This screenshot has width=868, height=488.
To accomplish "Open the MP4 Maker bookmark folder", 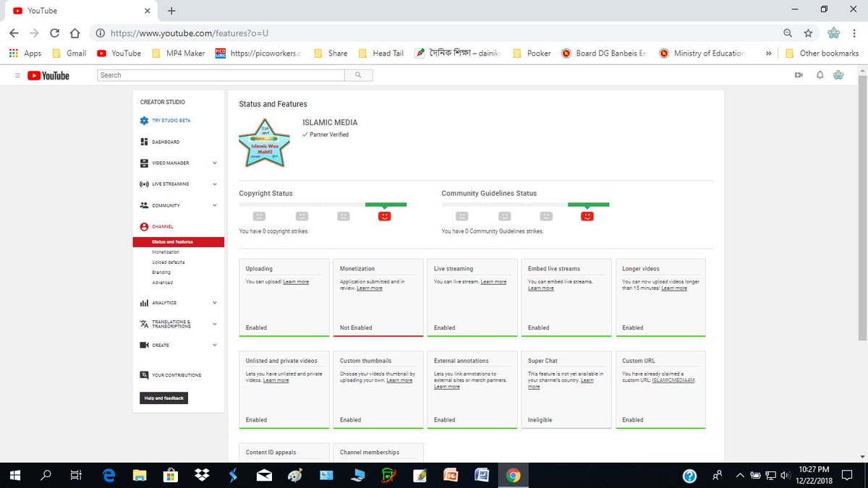I will (178, 53).
